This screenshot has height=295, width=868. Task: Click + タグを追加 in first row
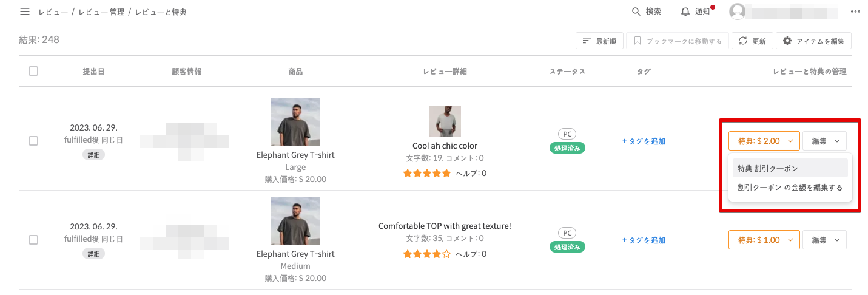[644, 141]
